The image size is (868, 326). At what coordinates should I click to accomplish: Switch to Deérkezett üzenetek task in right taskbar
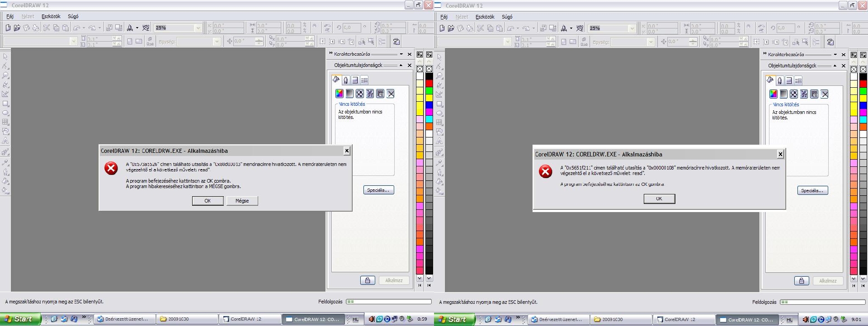pos(558,319)
